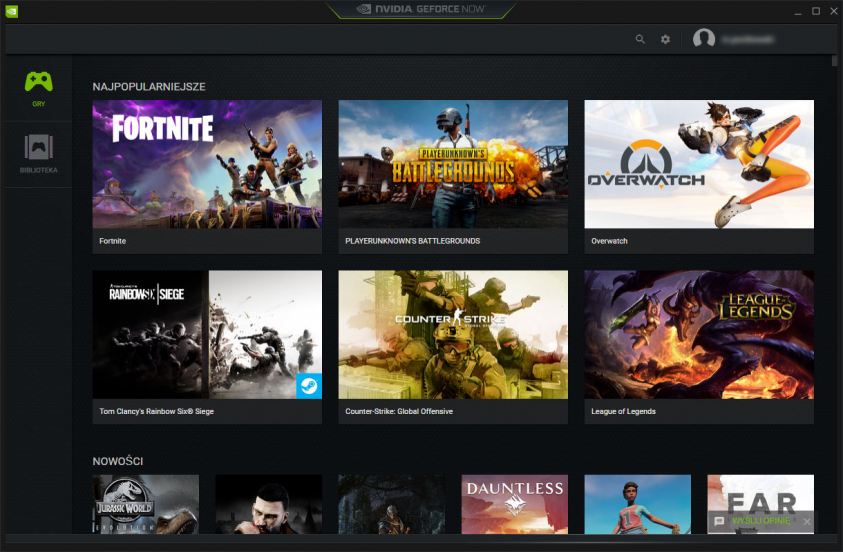Viewport: 843px width, 552px height.
Task: Minimize the GeForce NOW window
Action: coord(798,12)
